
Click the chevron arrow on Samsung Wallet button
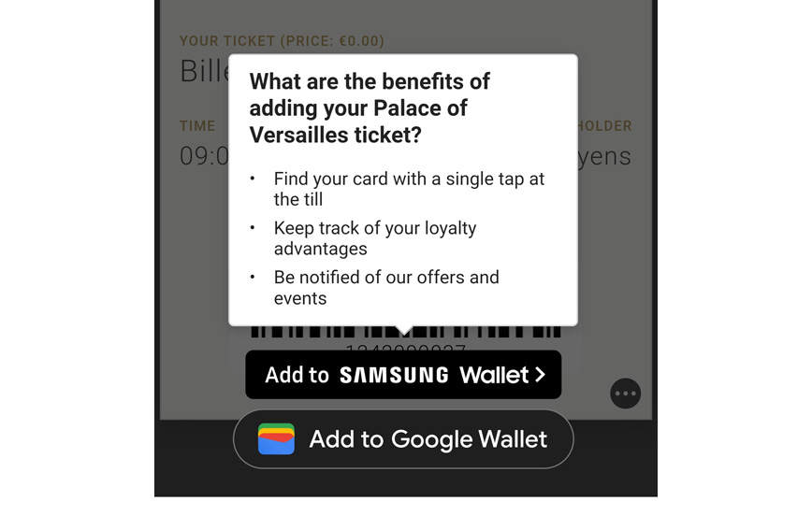pyautogui.click(x=539, y=375)
